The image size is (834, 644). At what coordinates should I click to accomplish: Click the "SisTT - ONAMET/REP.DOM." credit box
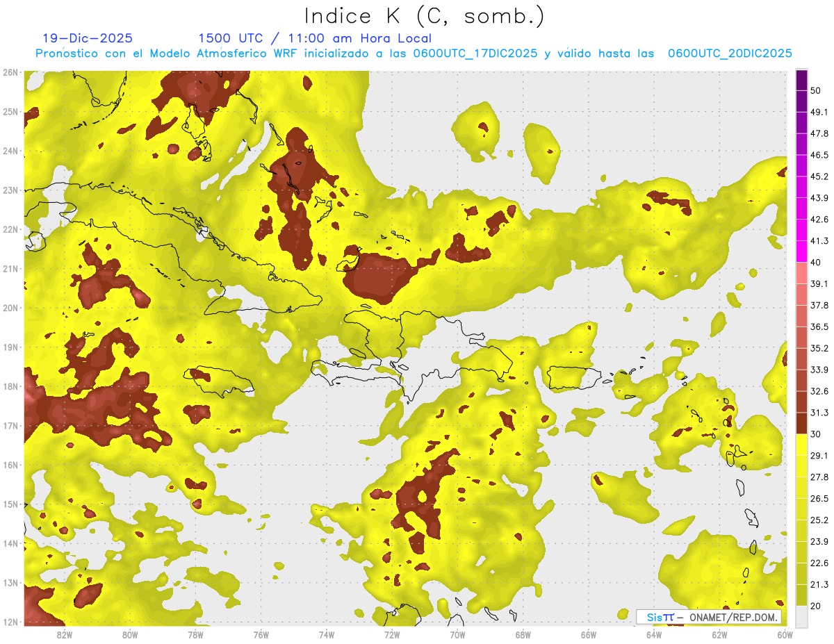(708, 617)
